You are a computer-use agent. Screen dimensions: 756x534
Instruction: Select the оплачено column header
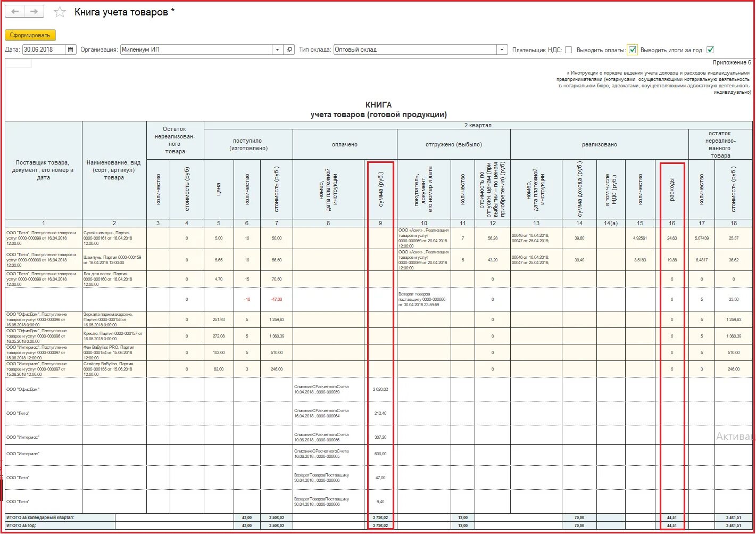click(x=345, y=144)
